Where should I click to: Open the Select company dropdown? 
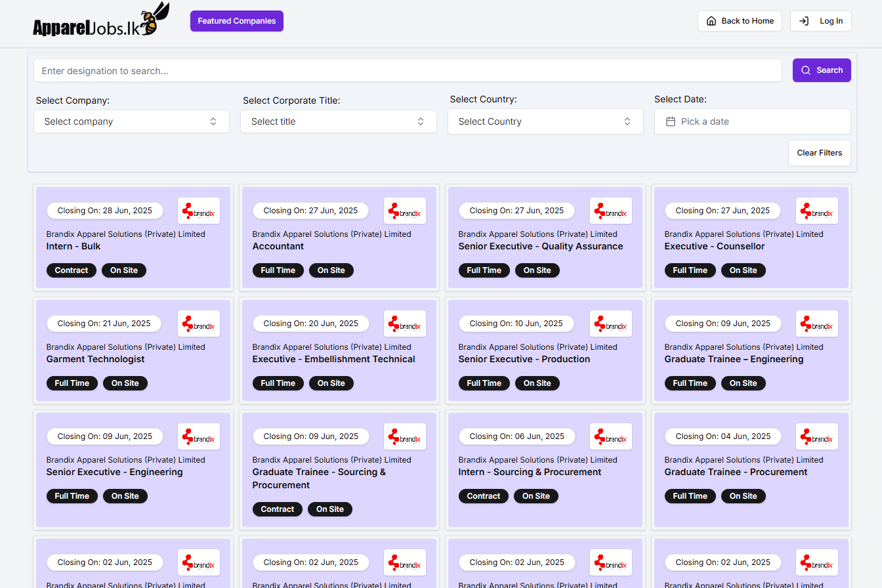click(131, 121)
